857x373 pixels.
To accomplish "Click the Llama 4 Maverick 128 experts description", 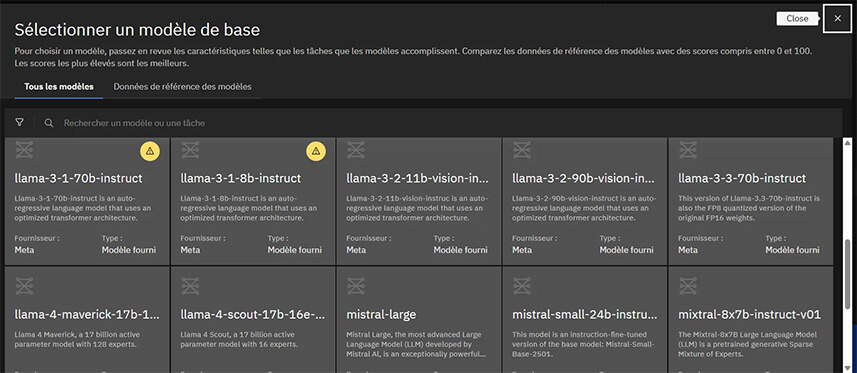I will [x=78, y=339].
